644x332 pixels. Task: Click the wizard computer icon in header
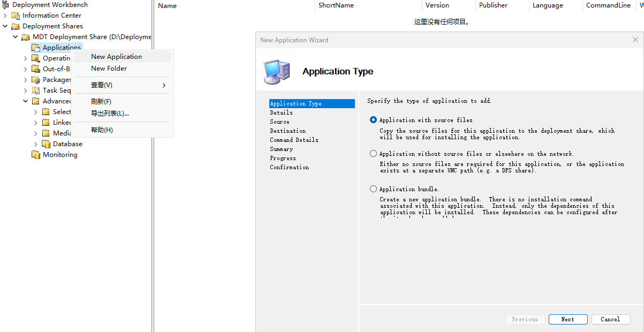277,72
